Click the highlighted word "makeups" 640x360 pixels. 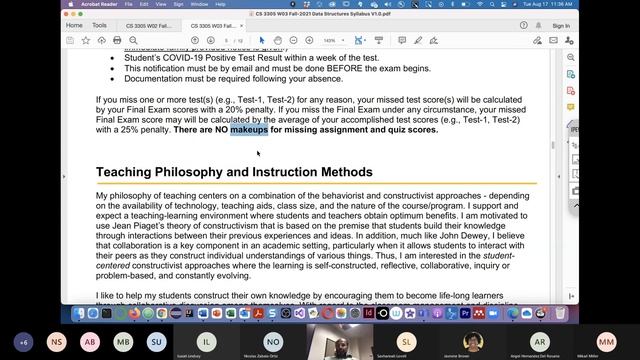[249, 130]
